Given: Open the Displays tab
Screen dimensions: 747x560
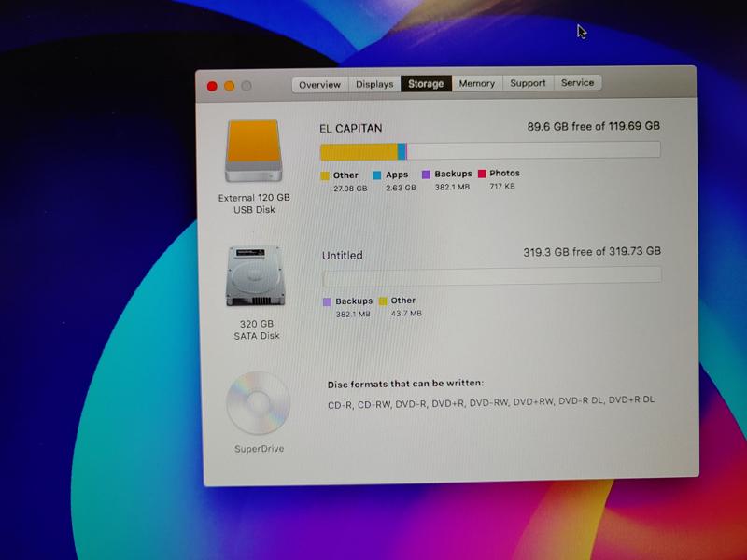Looking at the screenshot, I should pos(374,84).
